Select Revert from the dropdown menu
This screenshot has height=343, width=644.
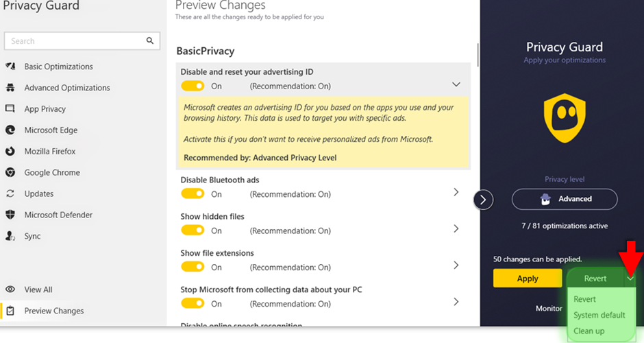click(x=584, y=299)
